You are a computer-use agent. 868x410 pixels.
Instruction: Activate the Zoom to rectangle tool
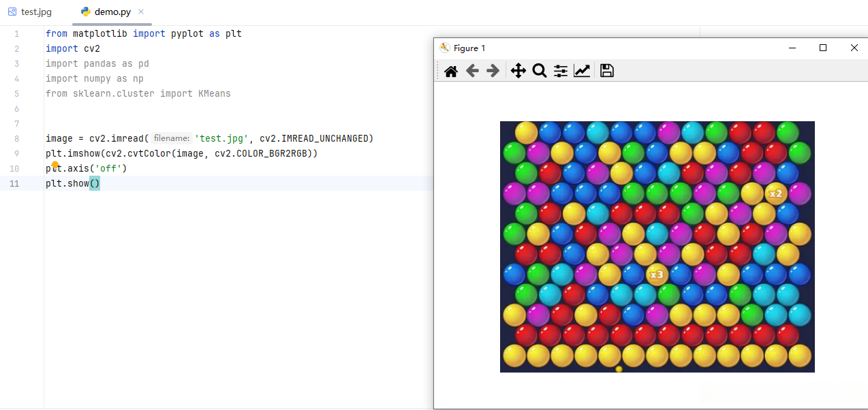[540, 71]
